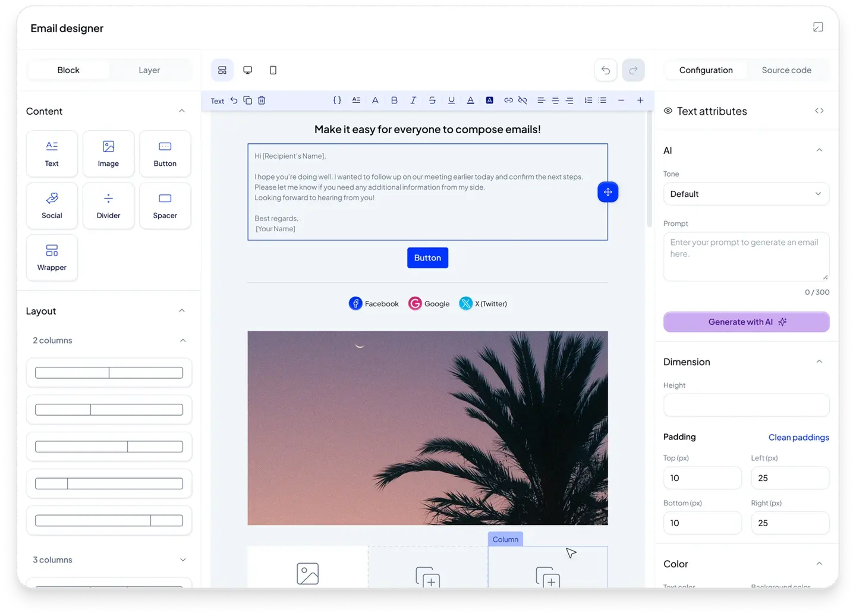The image size is (856, 616).
Task: Switch to the Block tab
Action: click(x=68, y=70)
